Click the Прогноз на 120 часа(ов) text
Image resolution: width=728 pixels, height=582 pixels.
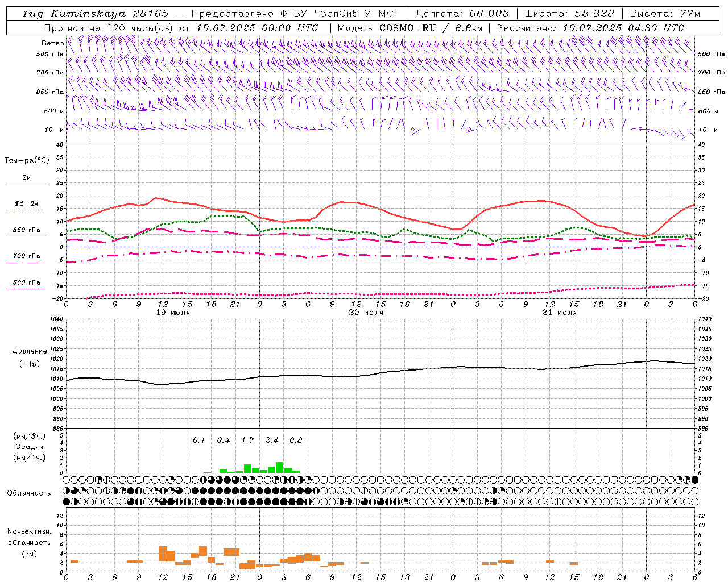[x=109, y=28]
